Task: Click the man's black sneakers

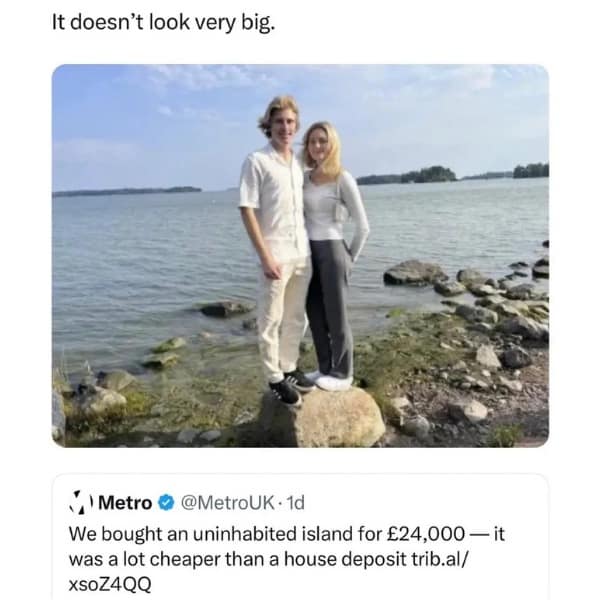Action: click(x=289, y=387)
